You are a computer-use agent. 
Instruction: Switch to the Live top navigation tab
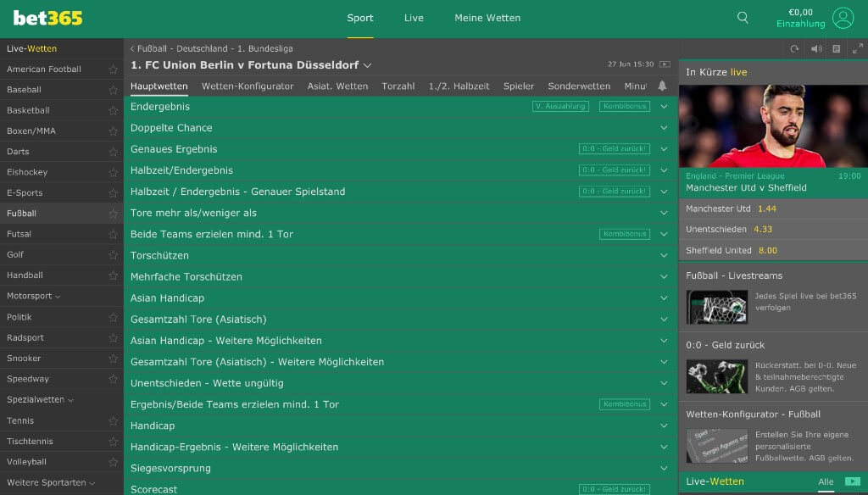414,18
